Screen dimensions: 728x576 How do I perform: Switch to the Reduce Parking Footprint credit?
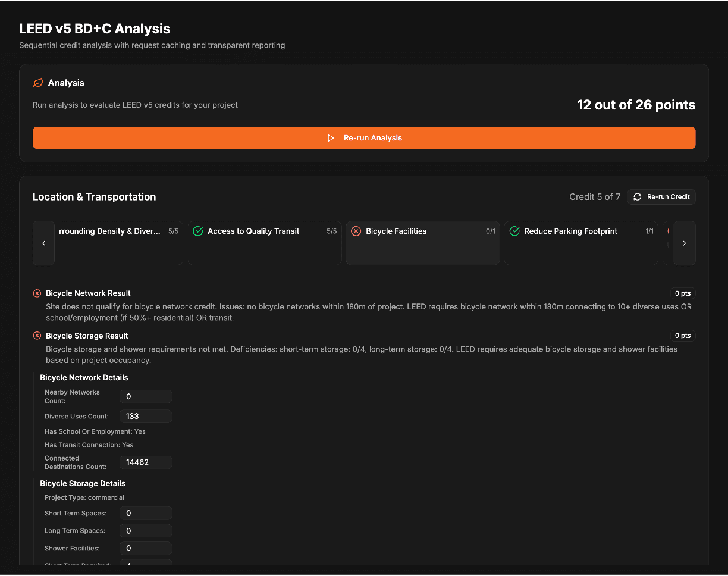tap(582, 243)
